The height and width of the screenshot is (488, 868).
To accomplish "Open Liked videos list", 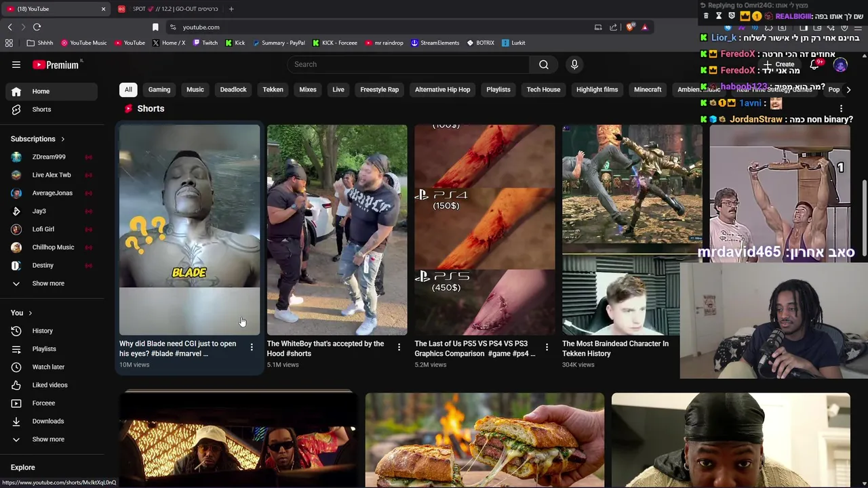I will coord(52,385).
